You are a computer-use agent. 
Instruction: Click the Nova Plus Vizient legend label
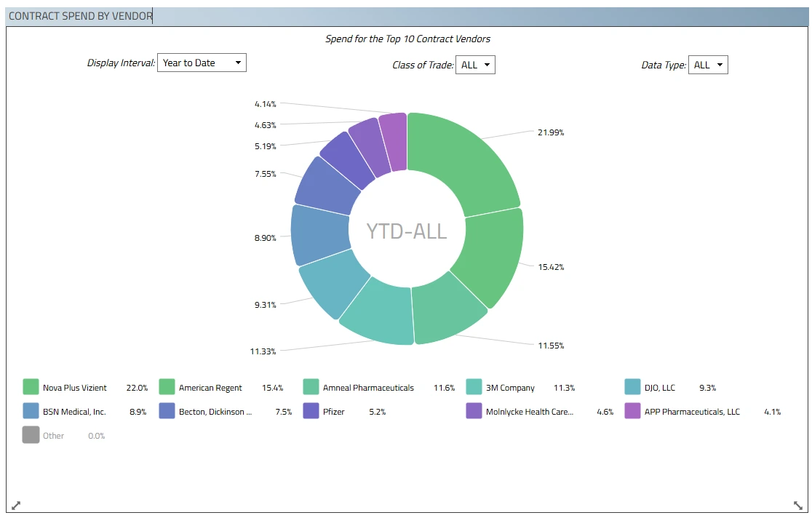pos(74,388)
